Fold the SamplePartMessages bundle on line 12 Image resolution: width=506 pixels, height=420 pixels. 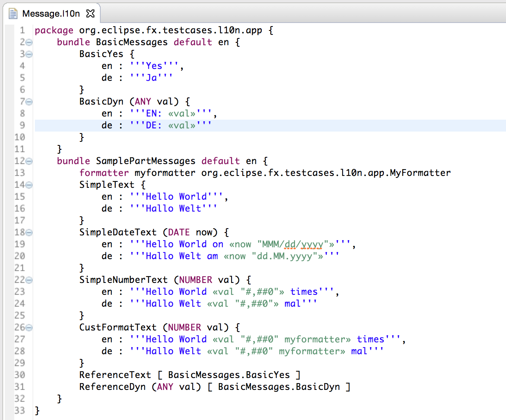[x=29, y=161]
